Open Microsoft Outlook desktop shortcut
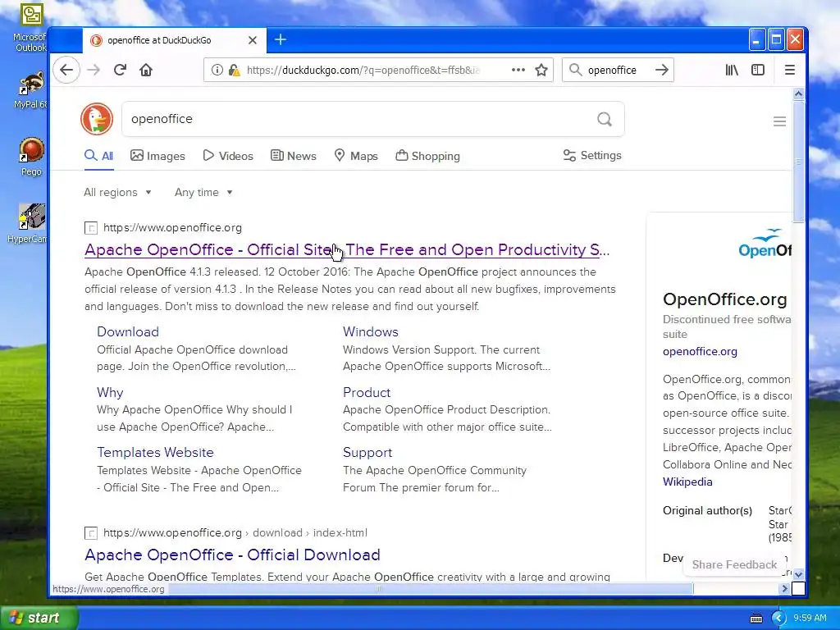The width and height of the screenshot is (840, 630). point(31,28)
